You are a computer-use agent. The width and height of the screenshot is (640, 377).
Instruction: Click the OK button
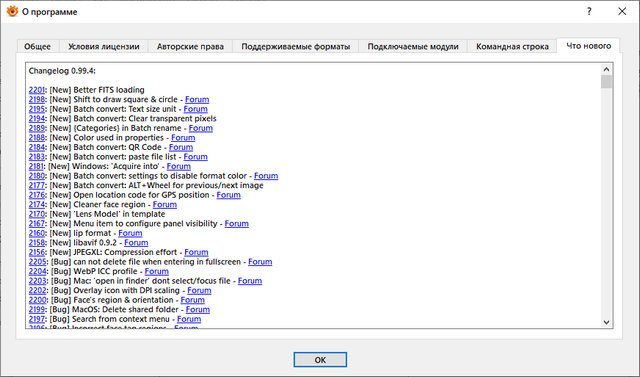[320, 360]
